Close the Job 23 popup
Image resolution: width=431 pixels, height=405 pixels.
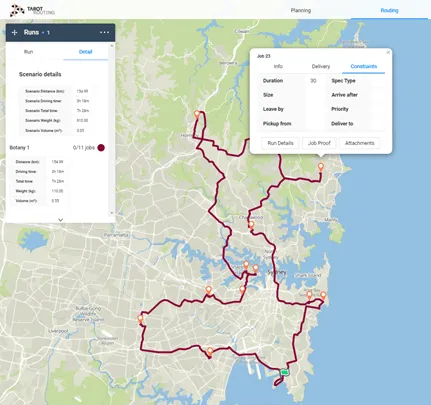pyautogui.click(x=388, y=52)
